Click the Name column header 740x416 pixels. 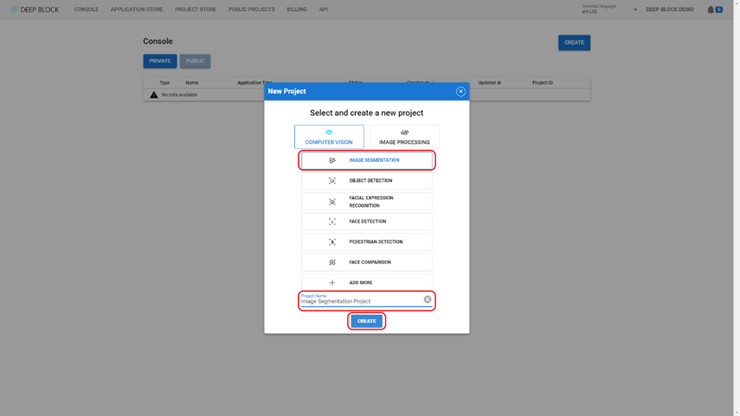(x=192, y=83)
